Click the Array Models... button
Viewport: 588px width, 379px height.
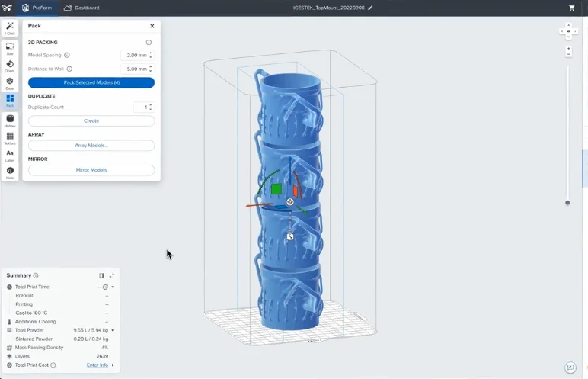(x=91, y=146)
